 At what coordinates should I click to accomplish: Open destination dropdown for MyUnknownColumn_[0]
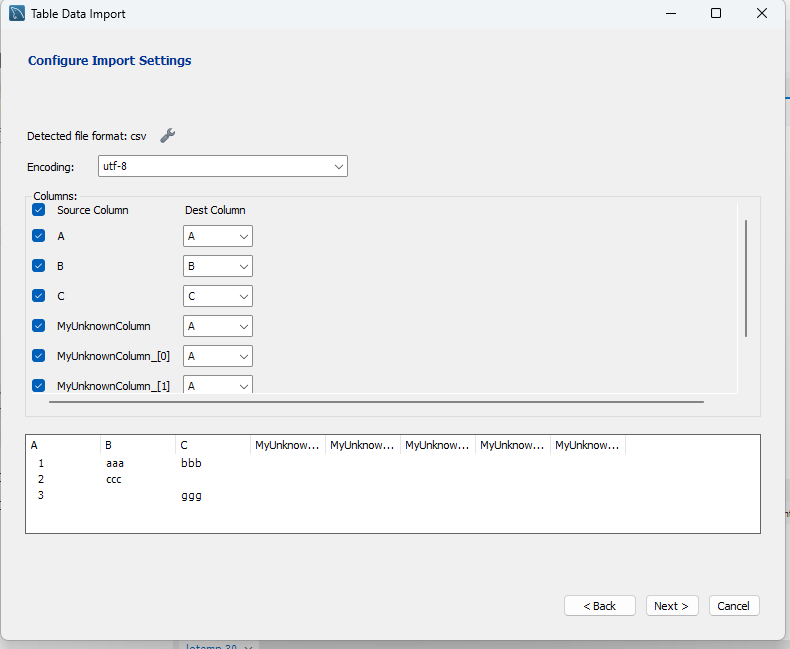[218, 356]
